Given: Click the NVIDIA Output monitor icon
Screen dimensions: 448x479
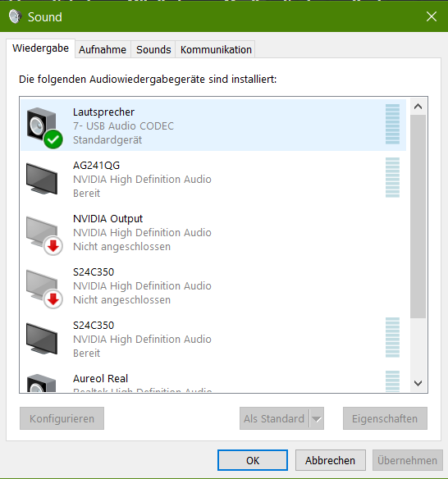Looking at the screenshot, I should click(x=44, y=235).
